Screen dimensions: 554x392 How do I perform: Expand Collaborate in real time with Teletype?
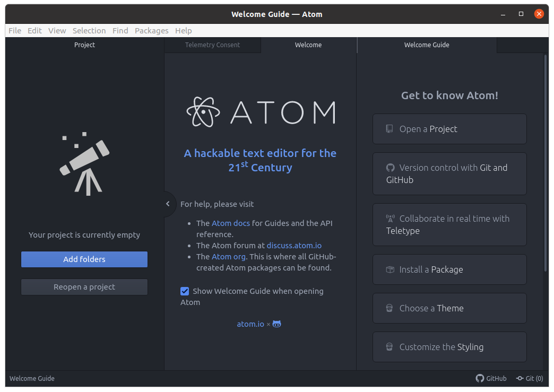[449, 224]
